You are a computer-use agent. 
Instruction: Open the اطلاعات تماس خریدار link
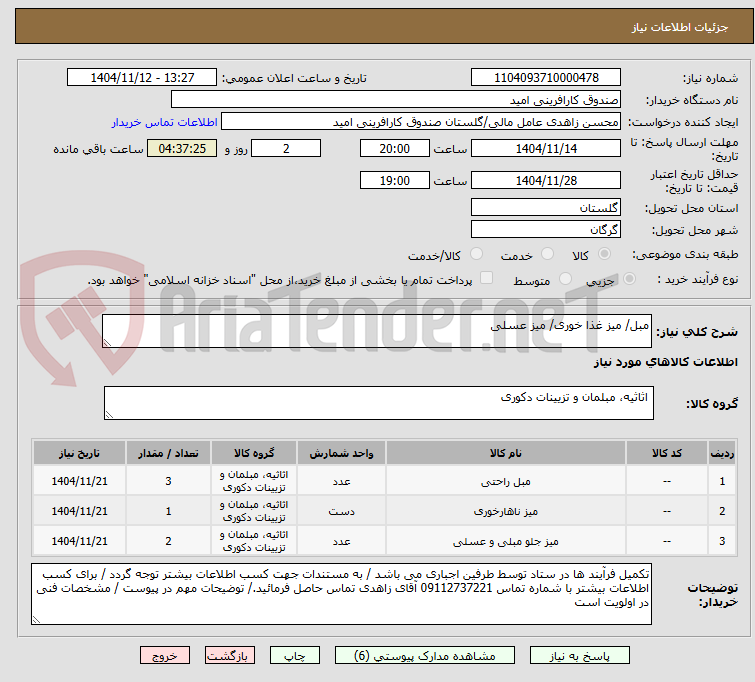pos(165,122)
